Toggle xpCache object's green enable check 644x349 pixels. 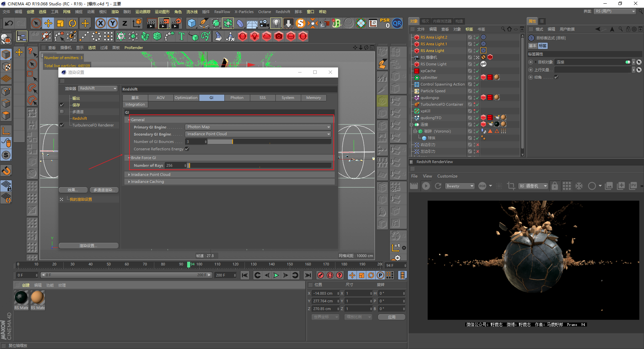(x=477, y=71)
